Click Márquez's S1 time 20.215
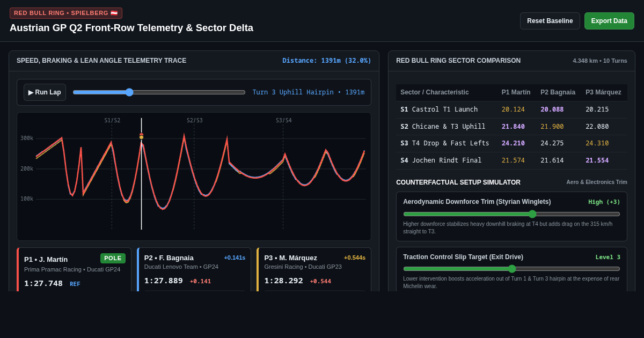This screenshot has height=338, width=644. pos(597,109)
